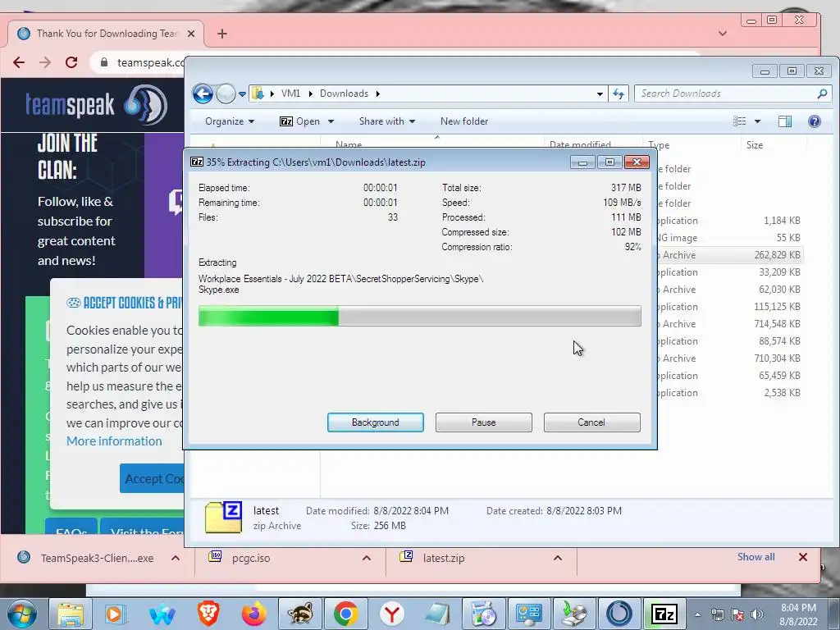Image resolution: width=840 pixels, height=630 pixels.
Task: Launch Windows Media Player from taskbar
Action: [x=115, y=614]
